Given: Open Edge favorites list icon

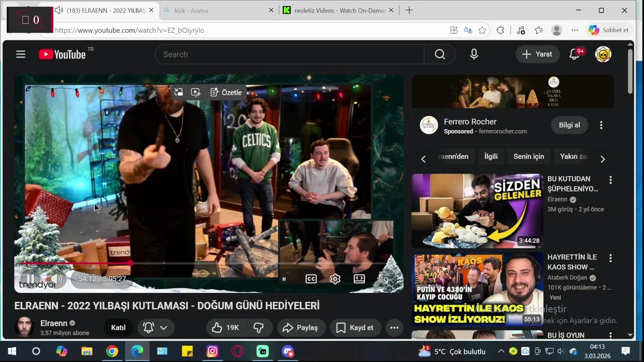Looking at the screenshot, I should point(539,30).
